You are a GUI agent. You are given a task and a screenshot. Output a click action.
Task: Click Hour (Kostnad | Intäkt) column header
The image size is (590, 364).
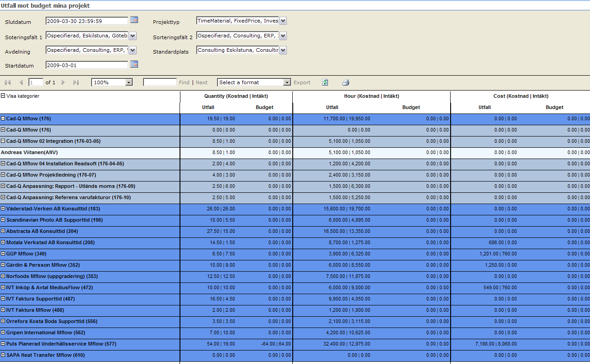click(371, 96)
